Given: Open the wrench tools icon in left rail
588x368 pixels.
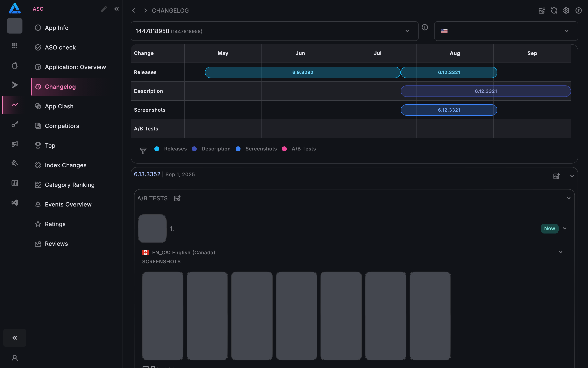Looking at the screenshot, I should (x=14, y=163).
